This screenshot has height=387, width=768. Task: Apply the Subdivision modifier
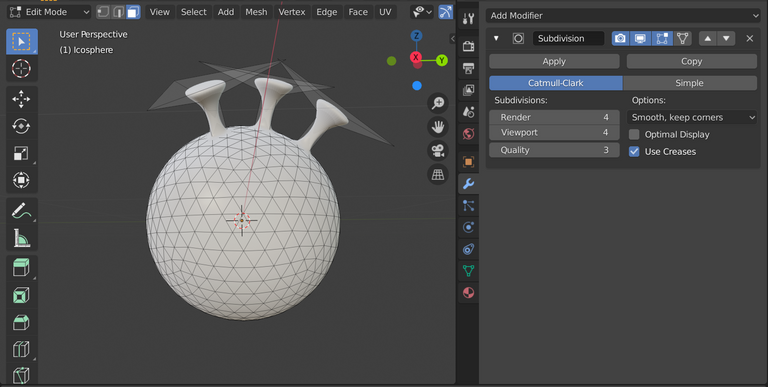pos(554,61)
